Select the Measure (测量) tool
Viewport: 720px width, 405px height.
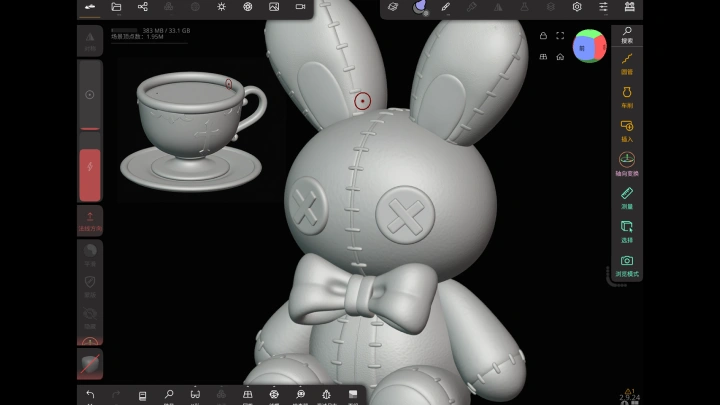(627, 198)
